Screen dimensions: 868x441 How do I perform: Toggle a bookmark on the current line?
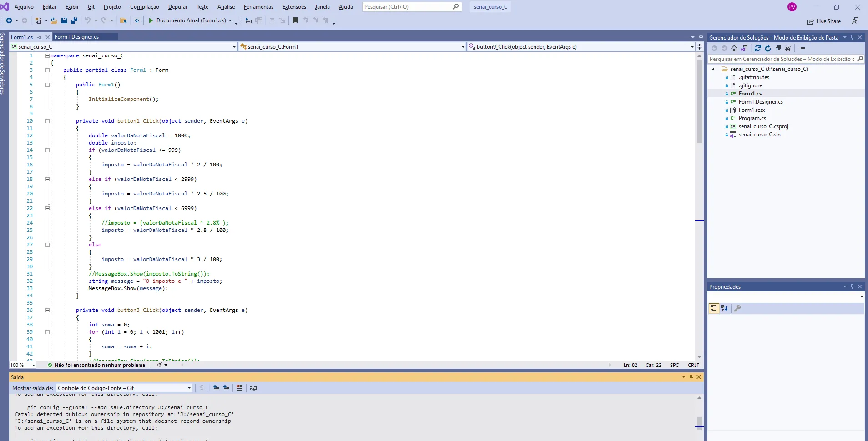(x=296, y=20)
